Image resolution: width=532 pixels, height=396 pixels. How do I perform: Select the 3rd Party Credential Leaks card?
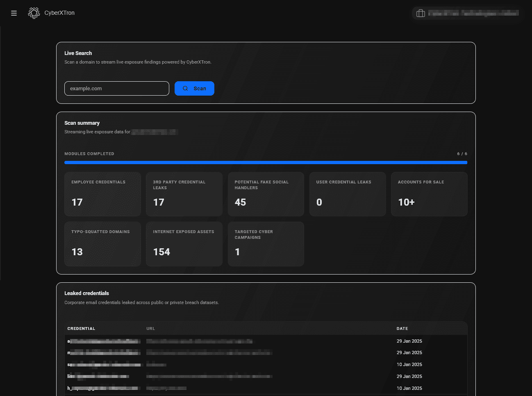tap(184, 194)
